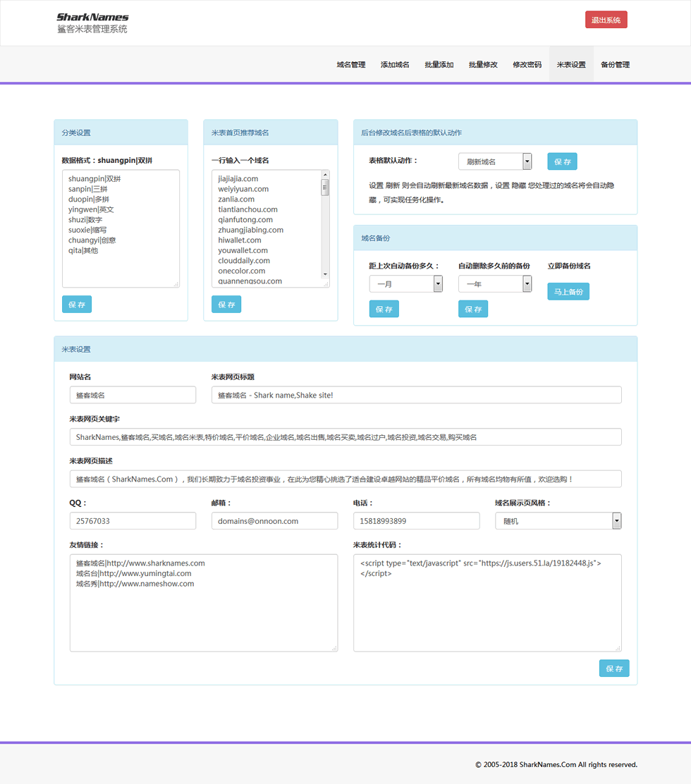
Task: Click the 'weiyiyuan.com' line in domains list
Action: click(243, 189)
